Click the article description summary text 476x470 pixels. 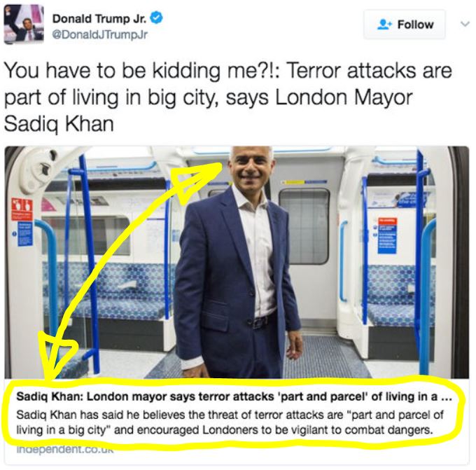[x=230, y=422]
